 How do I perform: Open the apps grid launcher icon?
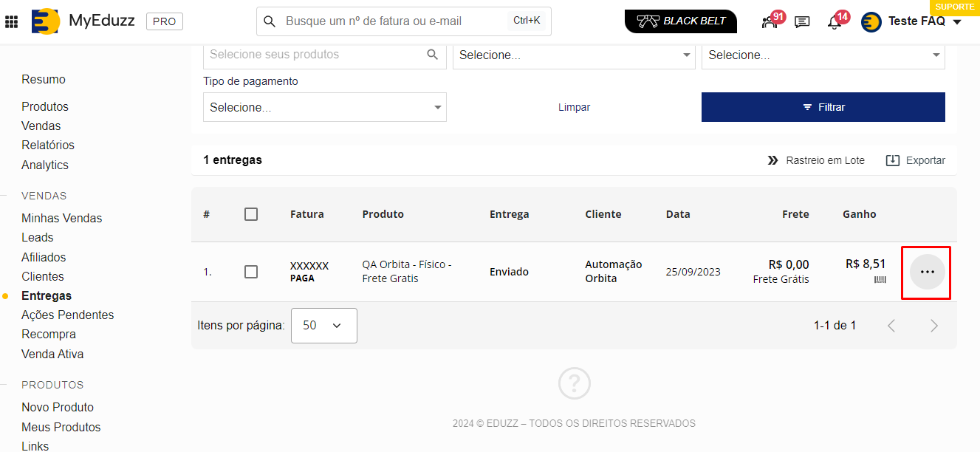12,21
